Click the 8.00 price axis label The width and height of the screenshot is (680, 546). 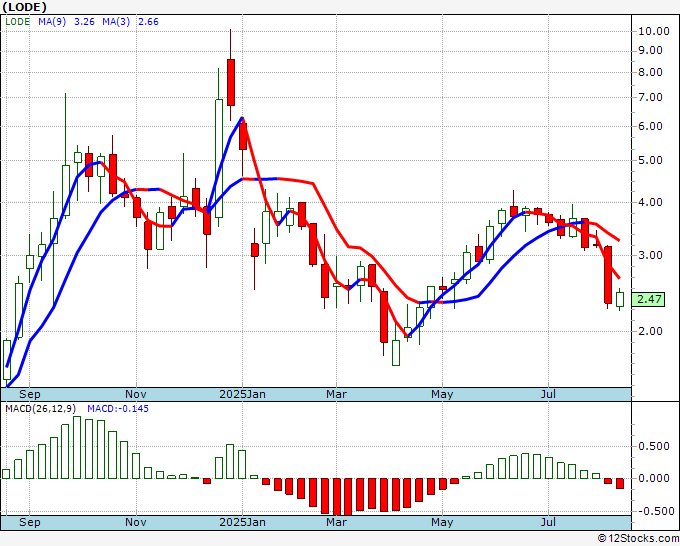tap(650, 72)
